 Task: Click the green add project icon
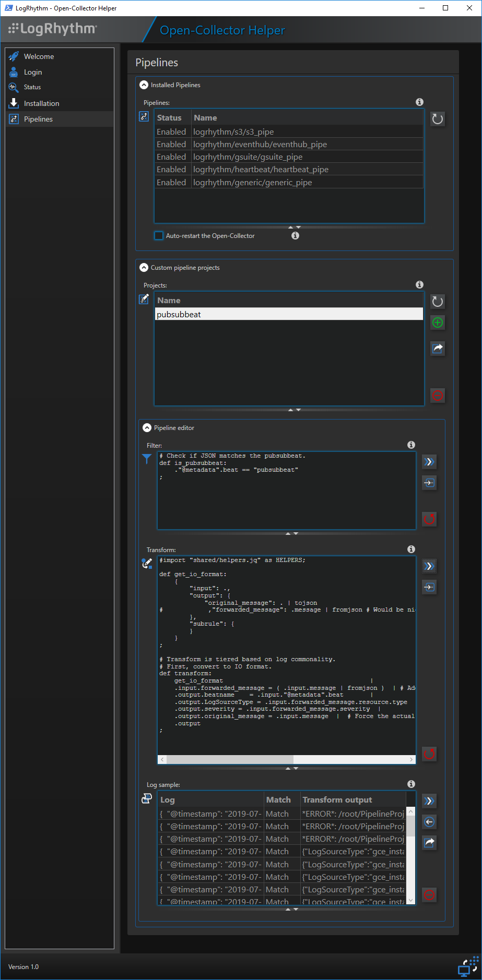coord(438,322)
